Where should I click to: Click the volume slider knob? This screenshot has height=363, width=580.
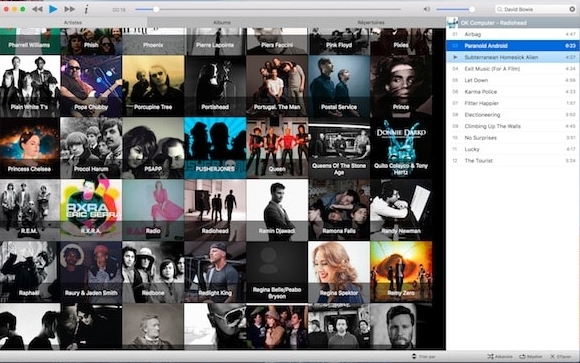coord(472,9)
